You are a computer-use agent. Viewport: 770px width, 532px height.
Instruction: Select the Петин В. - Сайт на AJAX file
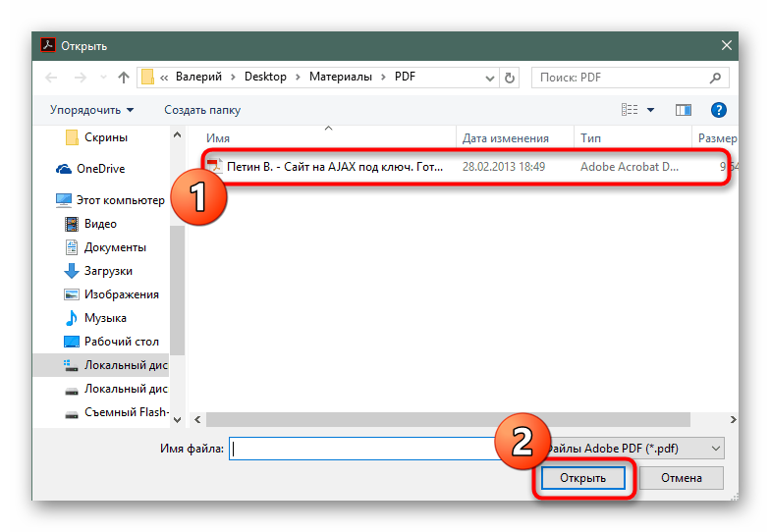click(x=334, y=167)
